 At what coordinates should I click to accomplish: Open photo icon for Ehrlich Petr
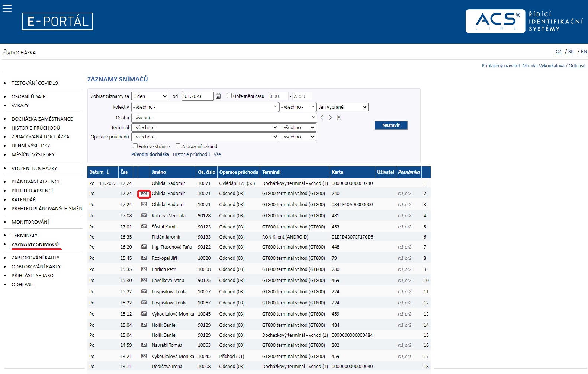click(x=144, y=269)
